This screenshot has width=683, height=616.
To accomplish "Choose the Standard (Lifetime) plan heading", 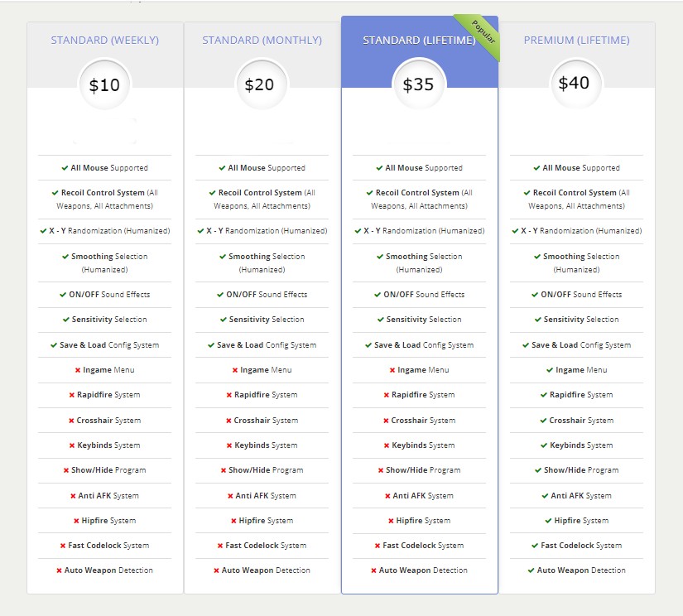I will pyautogui.click(x=419, y=40).
